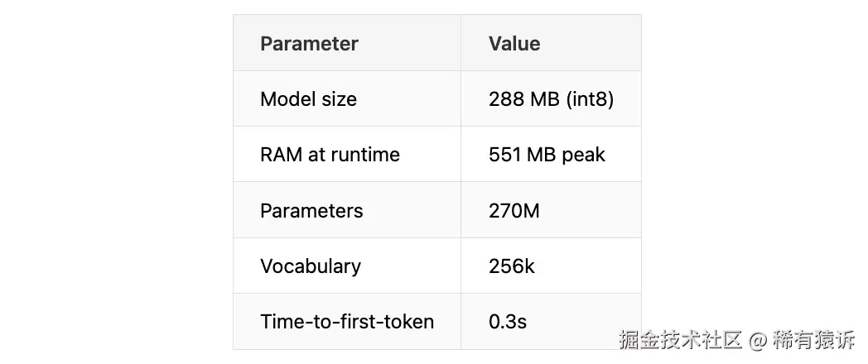Select the Parameters row label

[x=311, y=211]
